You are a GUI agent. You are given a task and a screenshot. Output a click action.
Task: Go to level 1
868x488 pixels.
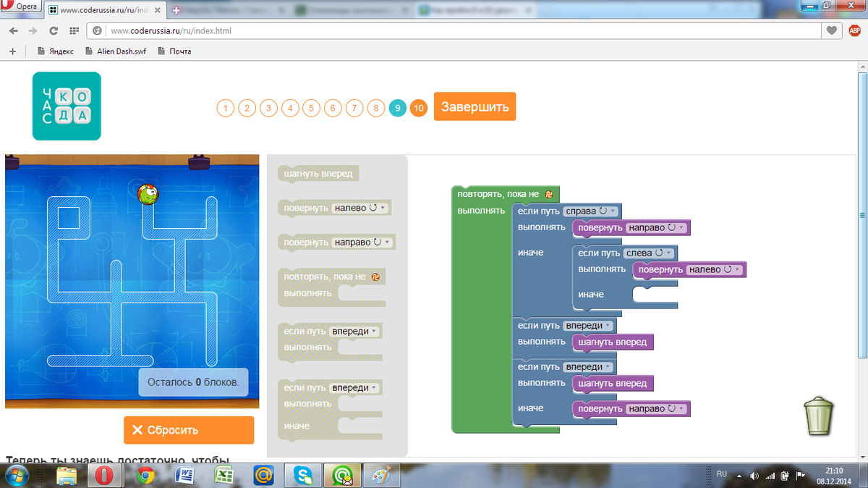tap(226, 109)
